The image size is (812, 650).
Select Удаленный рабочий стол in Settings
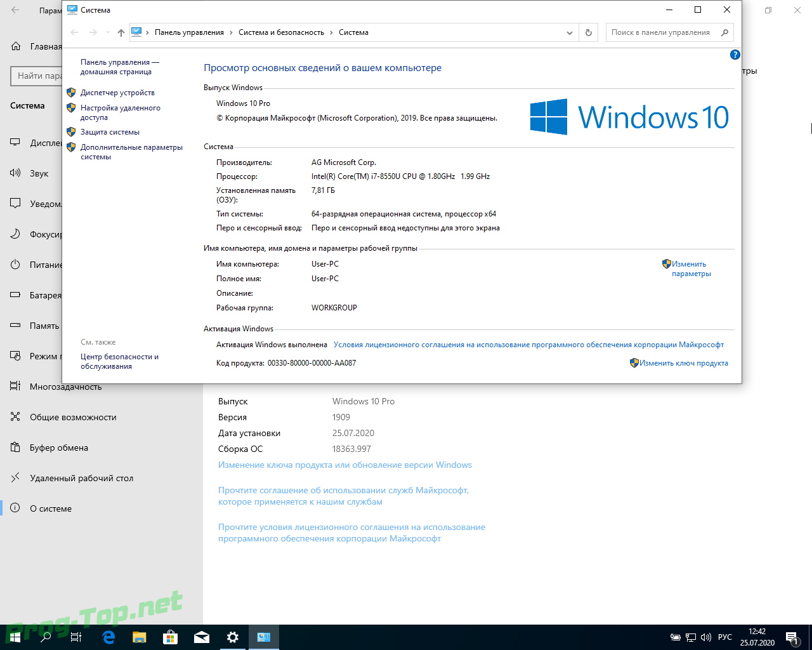pos(81,478)
